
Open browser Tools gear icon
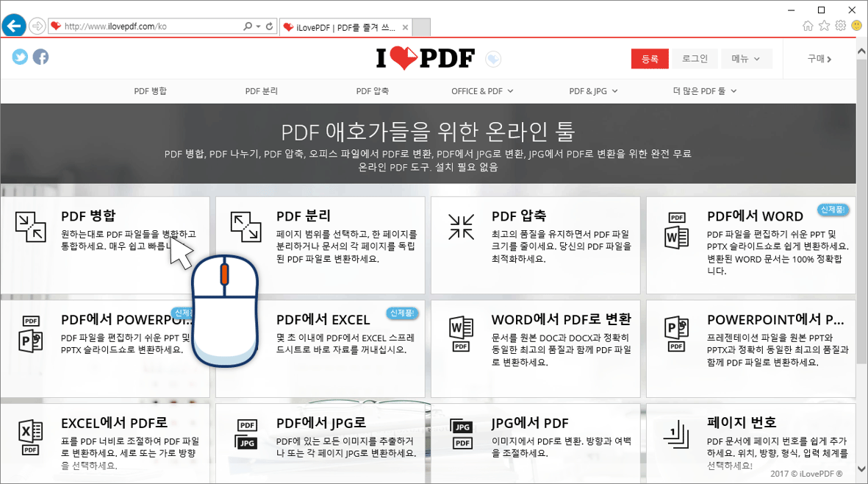click(840, 26)
